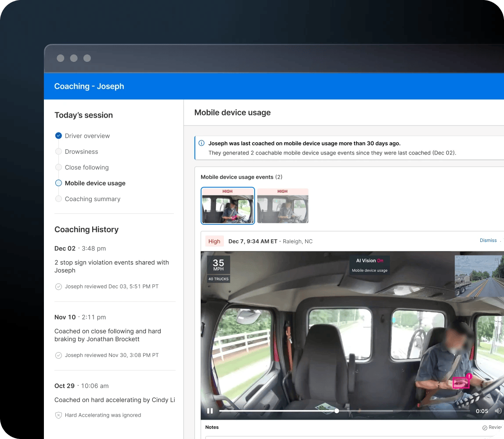Click the ignored shield icon for Hard Accelerating

58,415
